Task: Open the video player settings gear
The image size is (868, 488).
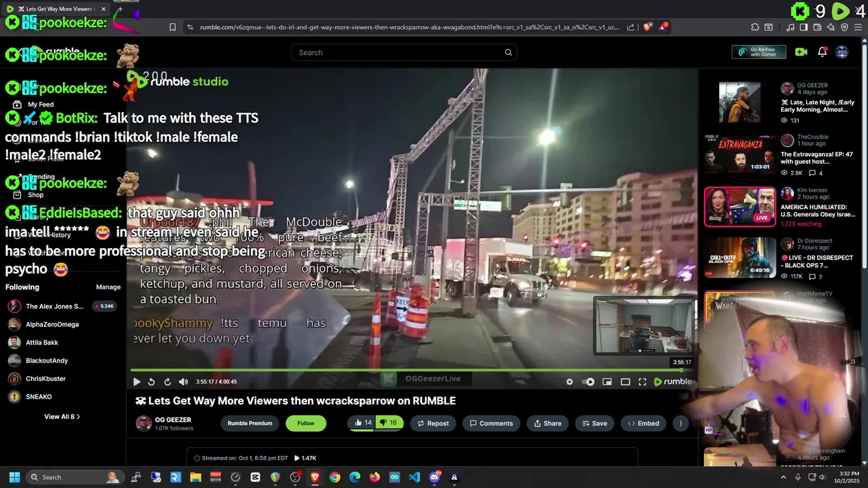Action: (x=570, y=382)
